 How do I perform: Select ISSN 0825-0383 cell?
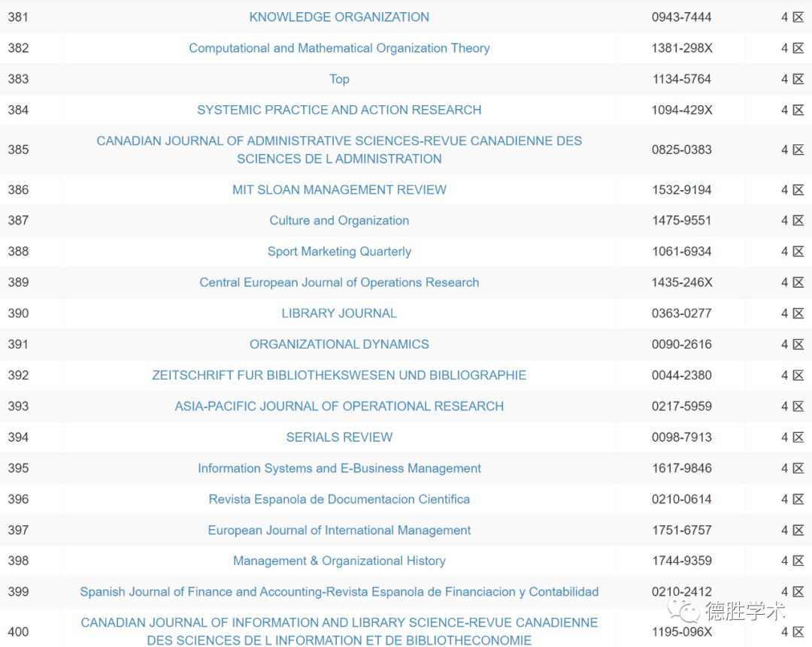(681, 150)
